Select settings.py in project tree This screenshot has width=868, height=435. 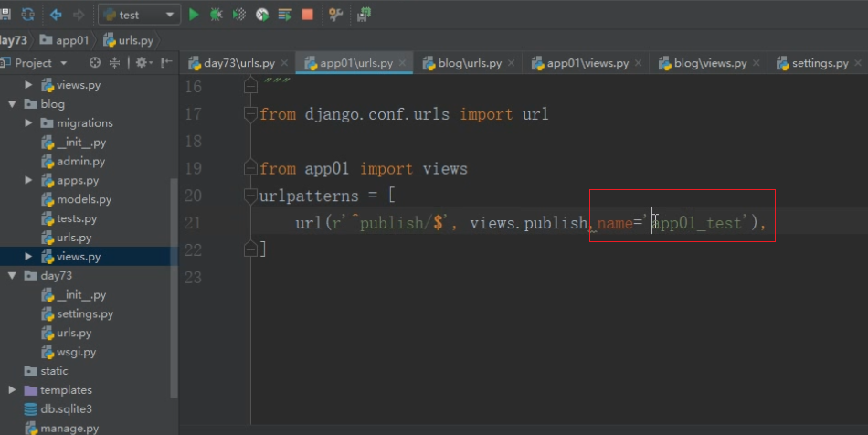click(78, 313)
